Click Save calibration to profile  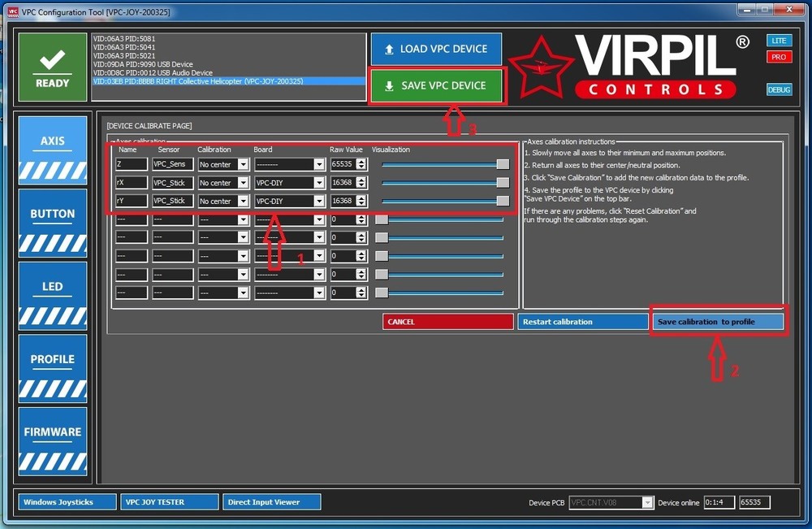(x=718, y=322)
